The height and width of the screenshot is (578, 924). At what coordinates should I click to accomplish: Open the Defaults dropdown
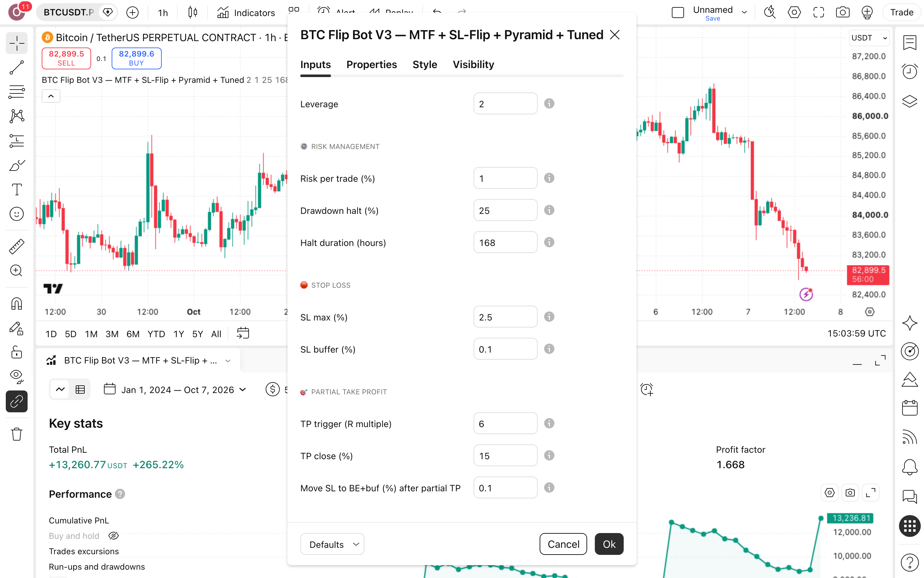[x=332, y=544]
